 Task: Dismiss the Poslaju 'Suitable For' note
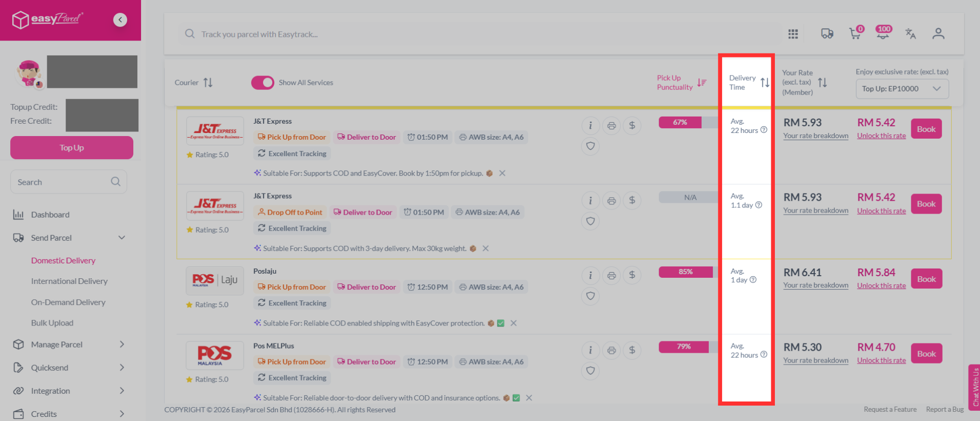[x=513, y=323]
